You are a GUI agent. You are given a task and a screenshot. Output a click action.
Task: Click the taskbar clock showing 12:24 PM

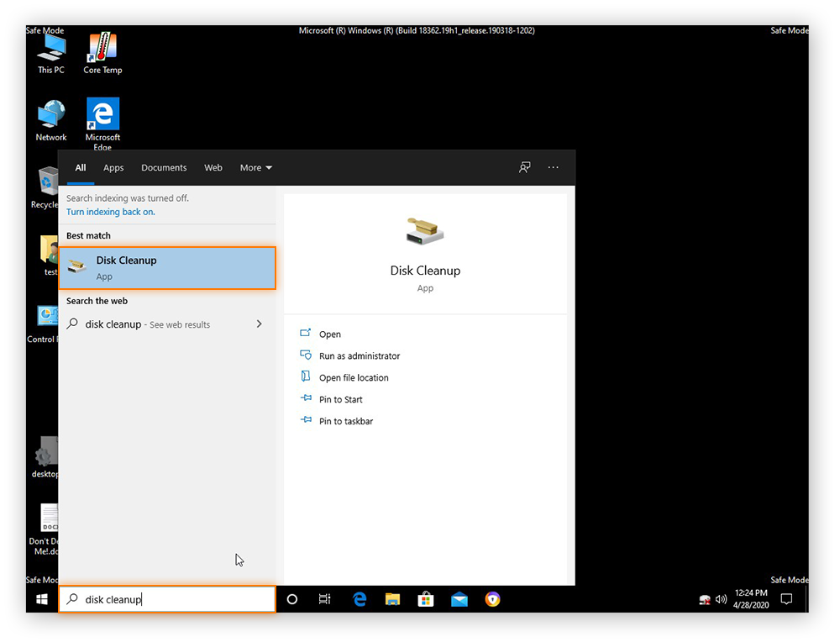(750, 598)
